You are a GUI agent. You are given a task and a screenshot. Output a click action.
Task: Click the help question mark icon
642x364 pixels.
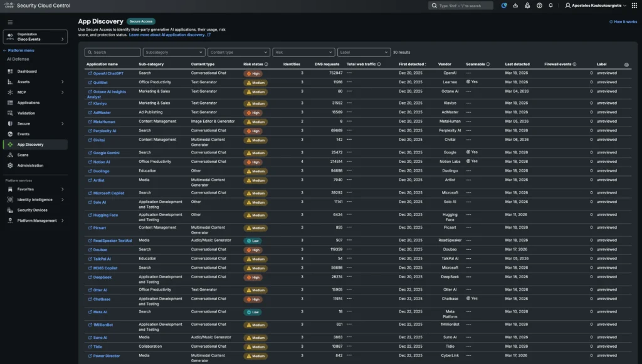(x=539, y=6)
